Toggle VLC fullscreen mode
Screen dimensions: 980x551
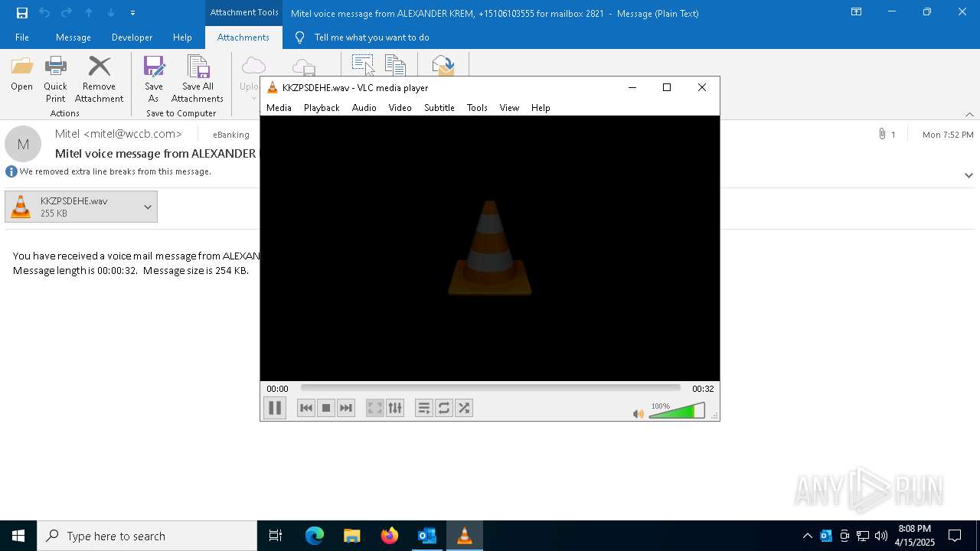pyautogui.click(x=375, y=408)
